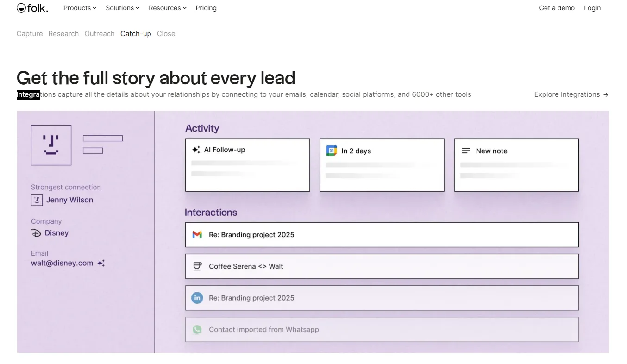Screen dimensions: 627x364
Task: Open the New note card
Action: pyautogui.click(x=516, y=165)
